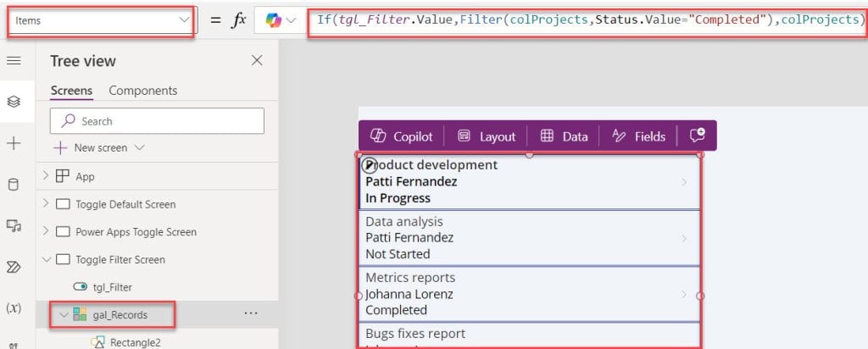
Task: Open the Media icon in sidebar
Action: pyautogui.click(x=14, y=225)
